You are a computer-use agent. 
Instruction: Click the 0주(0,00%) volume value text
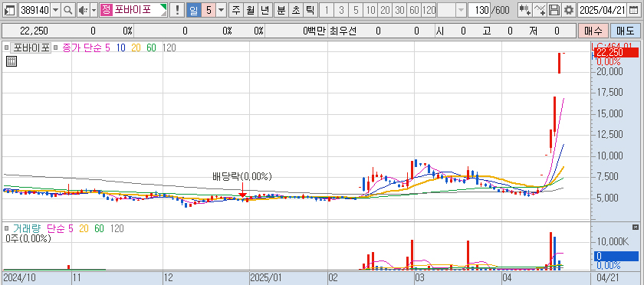click(x=28, y=238)
